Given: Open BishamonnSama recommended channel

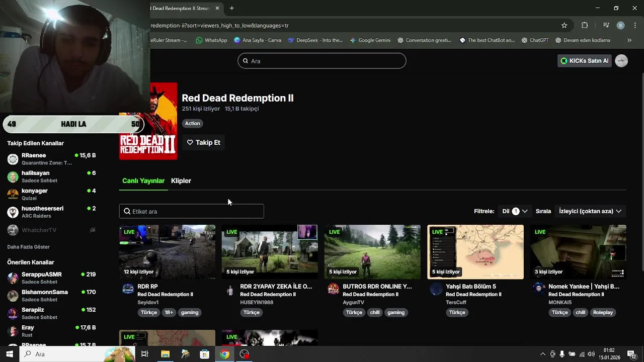Looking at the screenshot, I should tap(51, 295).
